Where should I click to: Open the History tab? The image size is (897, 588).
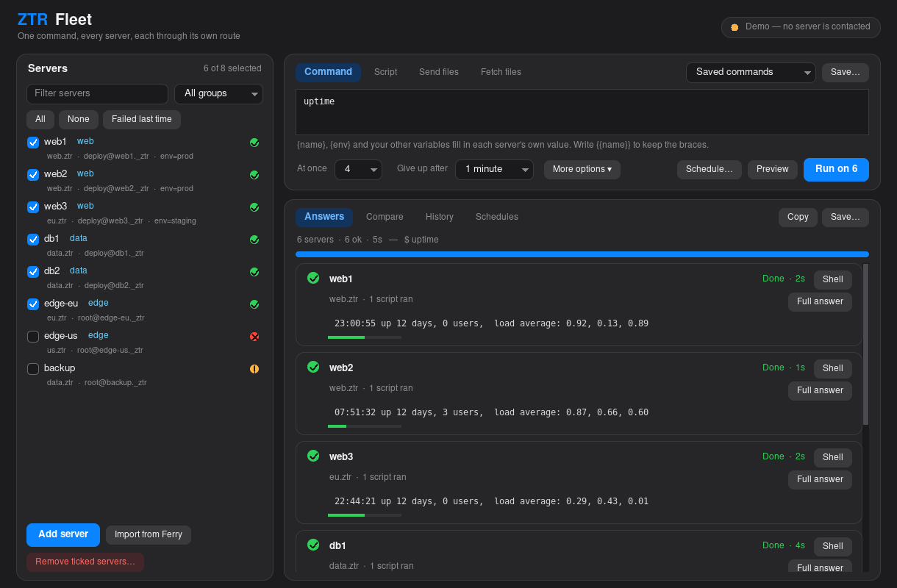click(440, 217)
